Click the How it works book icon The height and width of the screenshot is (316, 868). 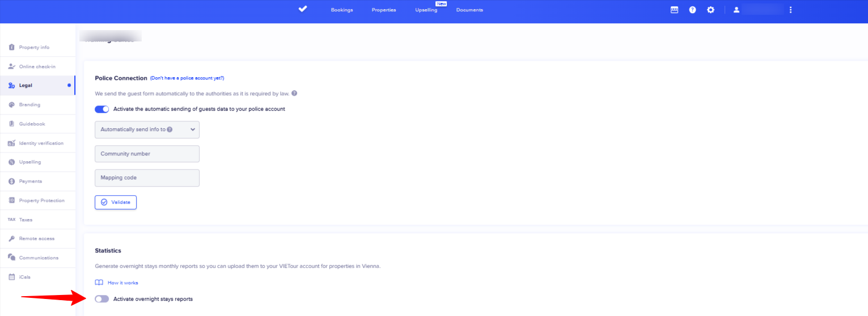[x=99, y=283]
